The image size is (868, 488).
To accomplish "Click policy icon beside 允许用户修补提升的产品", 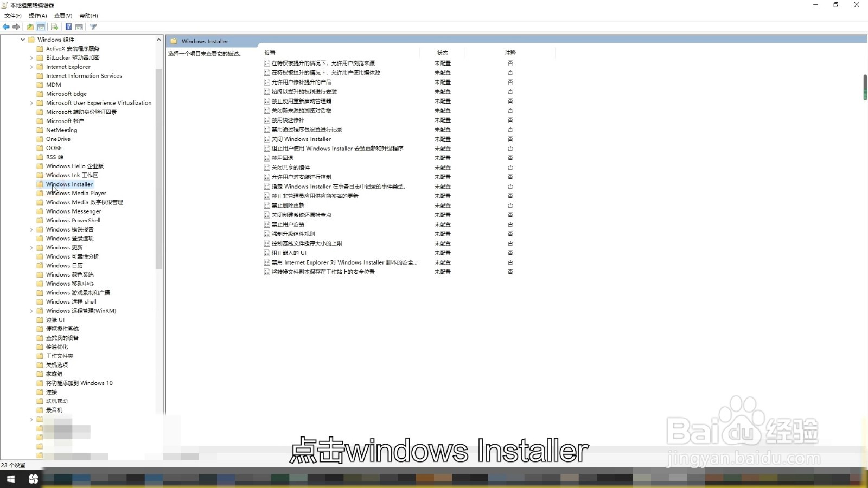I will (x=267, y=82).
